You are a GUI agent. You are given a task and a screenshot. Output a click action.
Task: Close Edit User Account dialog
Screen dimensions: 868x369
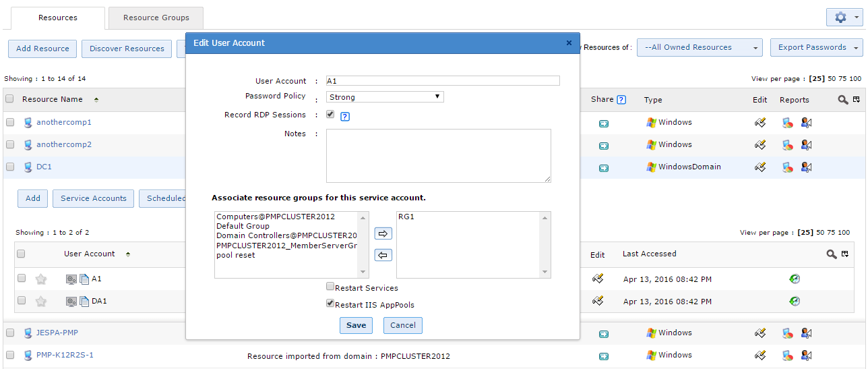[569, 42]
